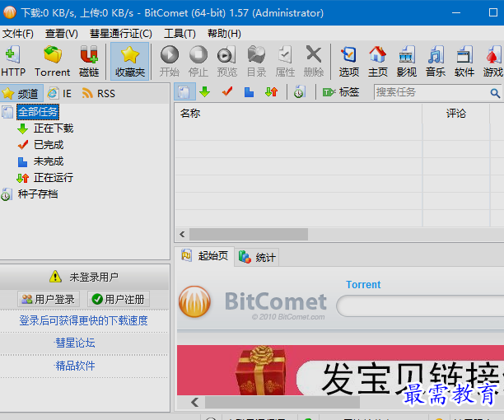Viewport: 504px width, 420px height.
Task: Click the 用户登录 button
Action: [x=48, y=300]
